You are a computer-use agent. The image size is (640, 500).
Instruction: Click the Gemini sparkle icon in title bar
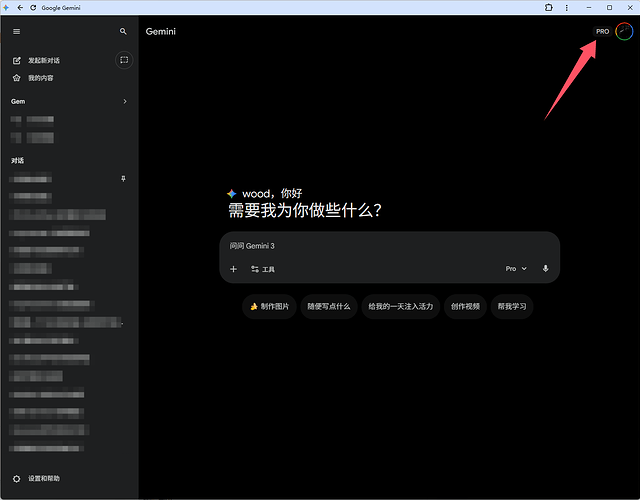pos(6,7)
